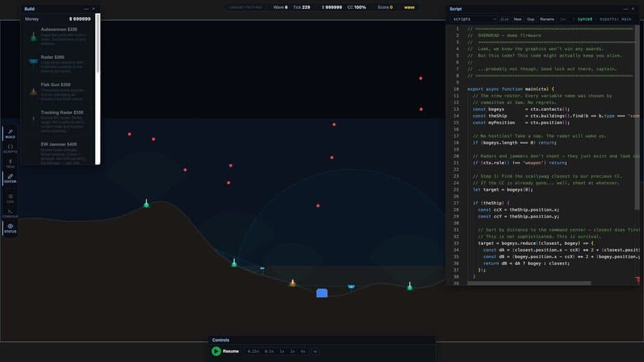644x362 pixels.
Task: Open the Editor sidebar tool
Action: (x=10, y=179)
